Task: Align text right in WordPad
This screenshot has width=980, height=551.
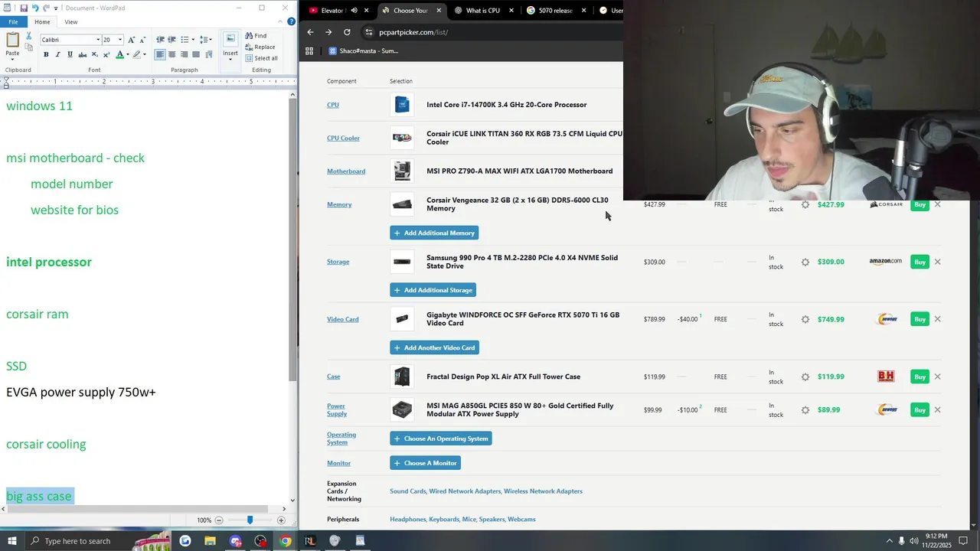Action: (185, 54)
